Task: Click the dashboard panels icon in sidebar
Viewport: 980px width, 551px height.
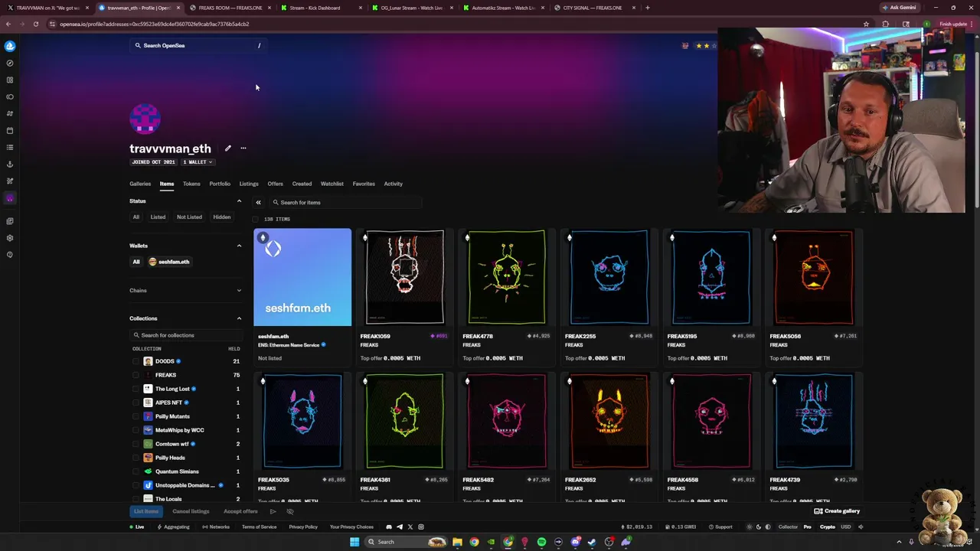Action: coord(10,80)
